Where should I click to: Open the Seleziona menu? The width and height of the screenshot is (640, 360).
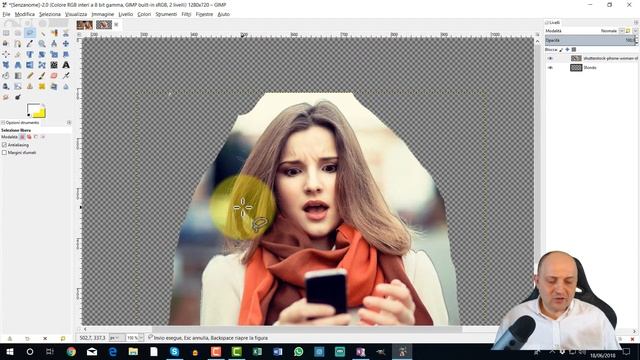50,14
